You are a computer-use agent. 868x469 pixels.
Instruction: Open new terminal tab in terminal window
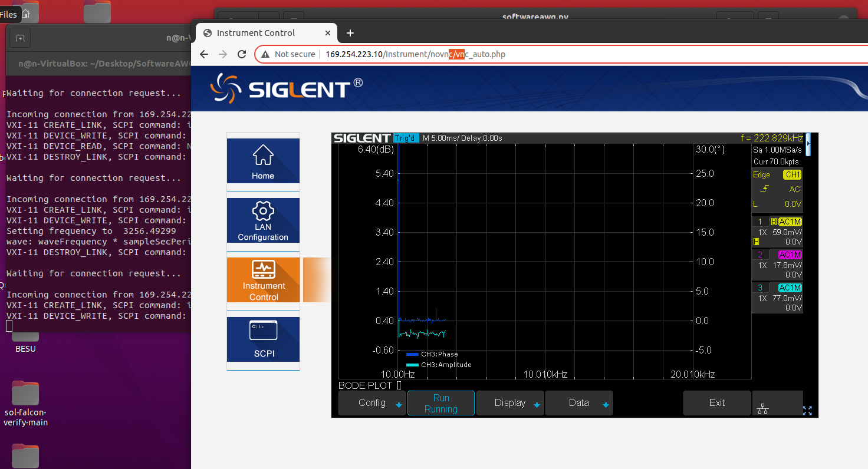pos(20,38)
